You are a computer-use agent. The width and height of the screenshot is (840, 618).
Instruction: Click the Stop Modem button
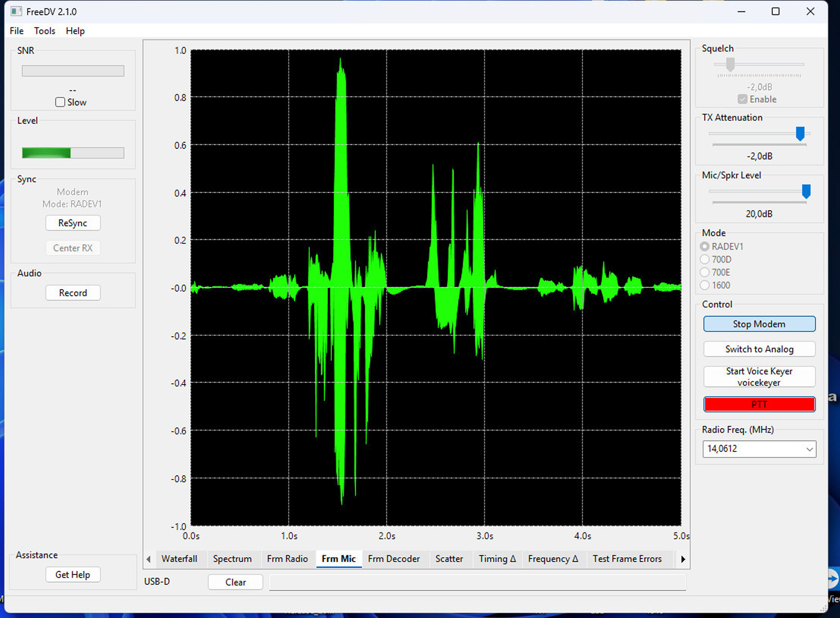click(x=758, y=324)
